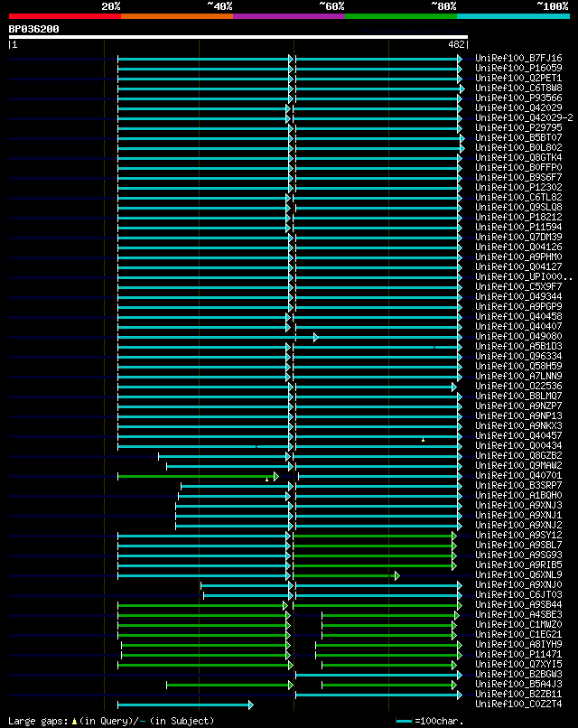Click the end arrowhead of the B5BT07 alignment

coord(461,138)
